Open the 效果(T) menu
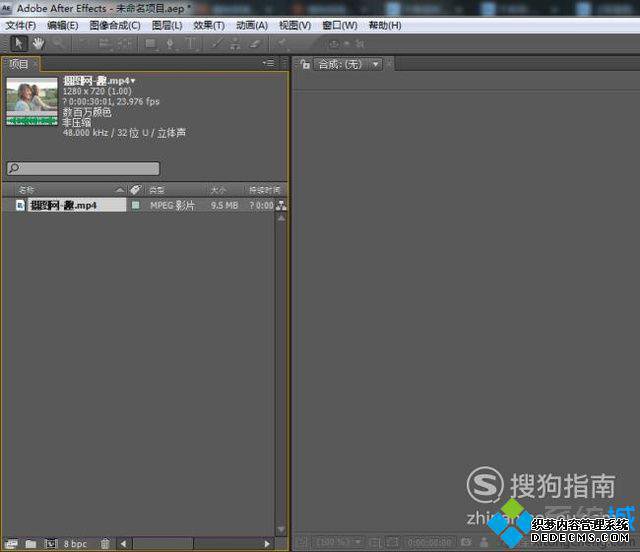The width and height of the screenshot is (640, 552). pos(209,25)
